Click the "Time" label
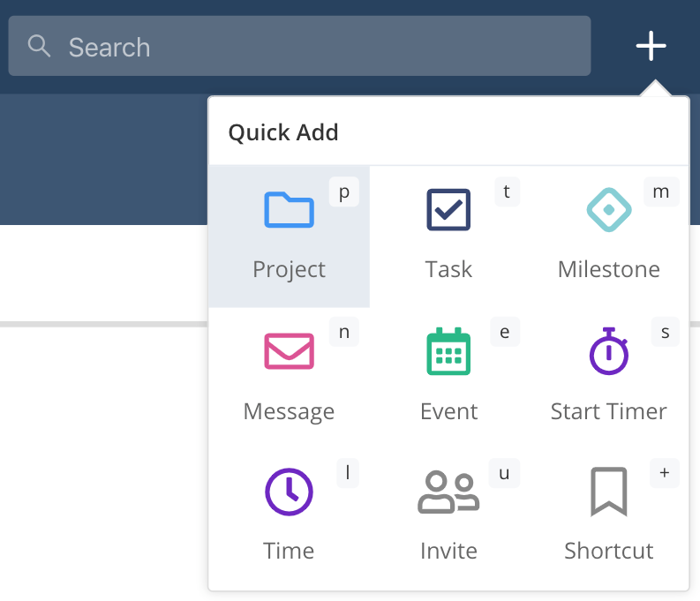 point(289,551)
